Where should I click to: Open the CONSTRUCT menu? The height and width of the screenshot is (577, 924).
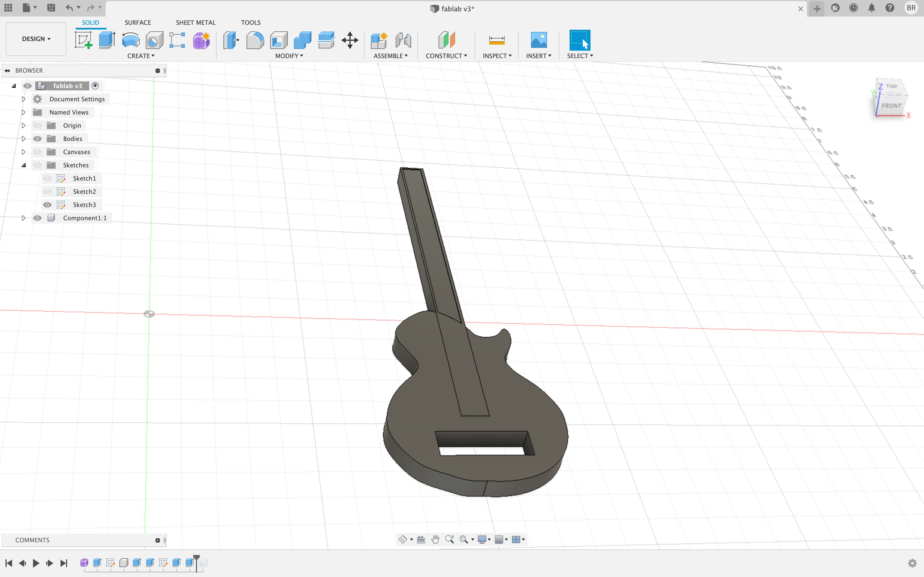(446, 56)
